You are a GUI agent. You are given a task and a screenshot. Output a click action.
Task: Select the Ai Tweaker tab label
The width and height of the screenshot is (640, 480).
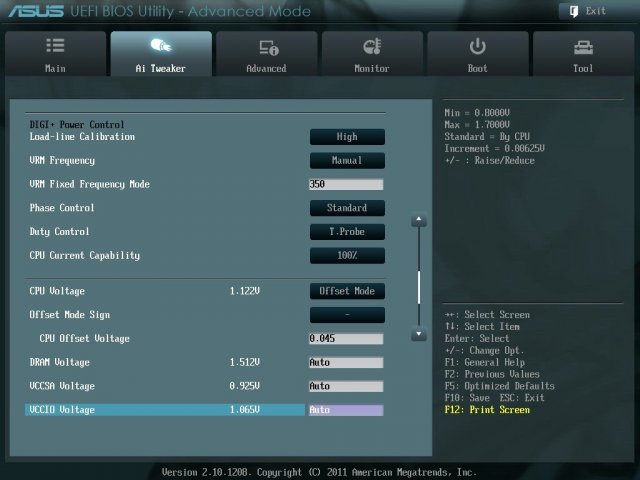(160, 69)
